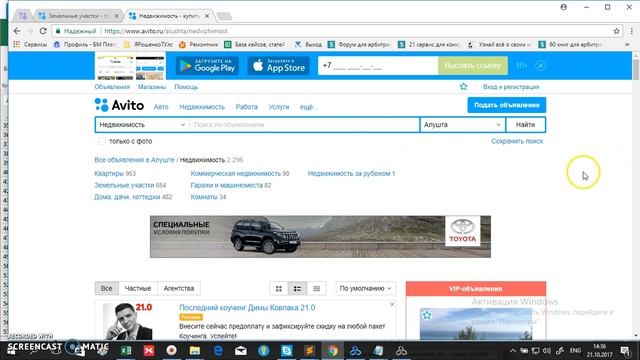
Task: Switch to grid view icon
Action: (x=279, y=289)
